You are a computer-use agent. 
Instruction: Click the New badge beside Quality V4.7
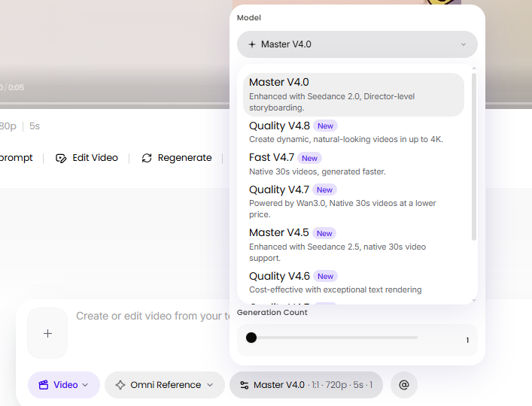click(x=325, y=190)
